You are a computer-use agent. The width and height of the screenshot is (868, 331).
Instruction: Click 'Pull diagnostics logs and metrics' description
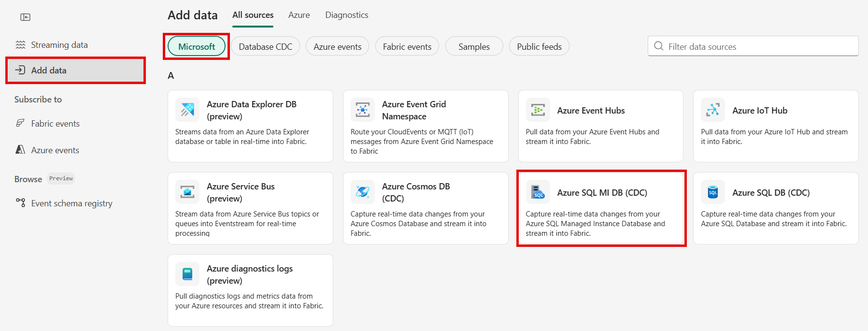[x=249, y=301]
